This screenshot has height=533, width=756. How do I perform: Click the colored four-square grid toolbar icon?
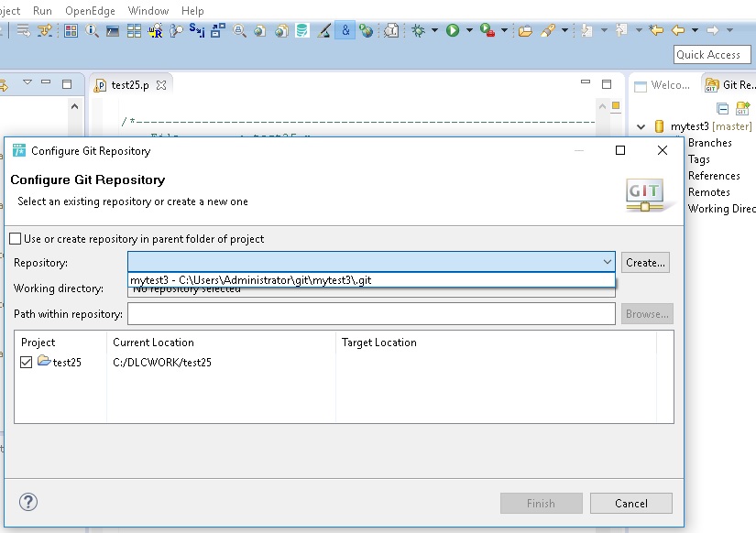click(x=71, y=31)
